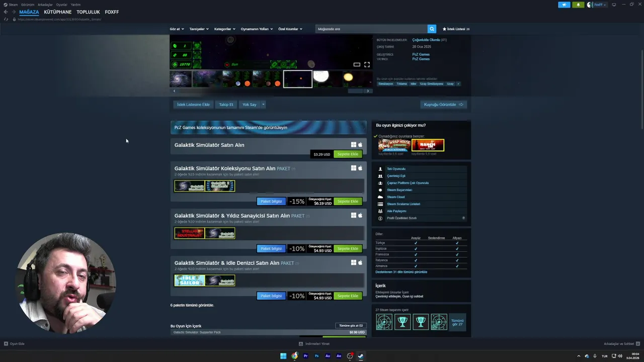Click the question mark beside Profil Özellikleri Sınırlı

463,218
